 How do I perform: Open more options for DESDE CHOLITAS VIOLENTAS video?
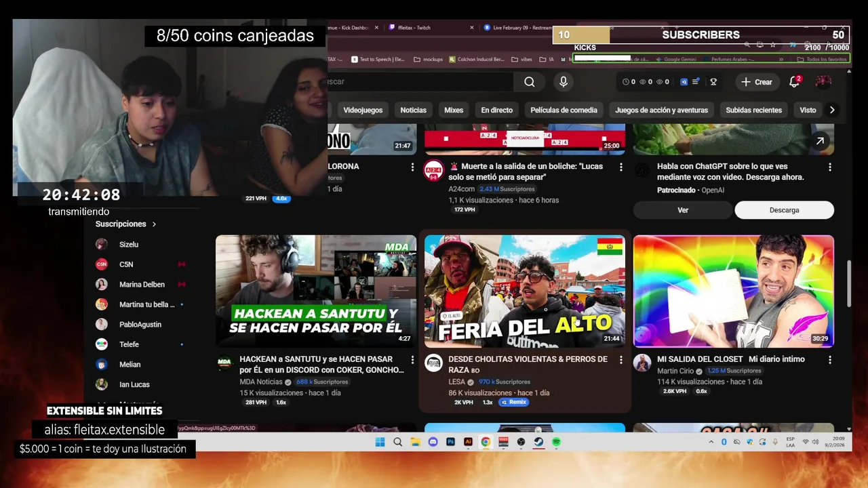point(620,360)
